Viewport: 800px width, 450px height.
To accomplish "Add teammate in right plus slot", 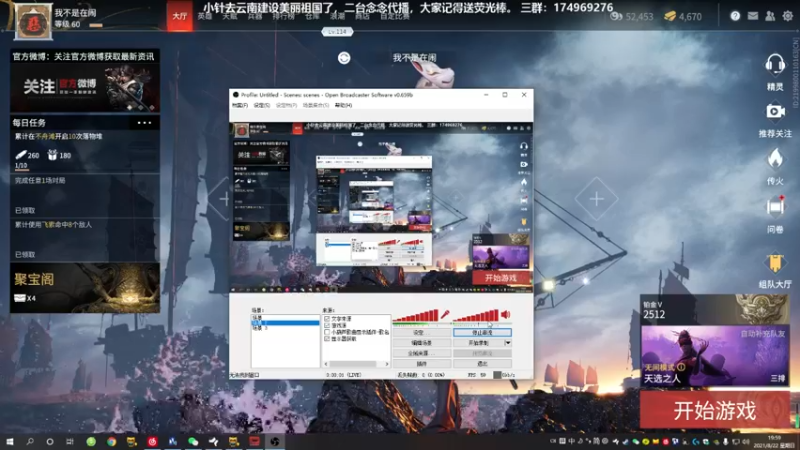I will coord(596,199).
